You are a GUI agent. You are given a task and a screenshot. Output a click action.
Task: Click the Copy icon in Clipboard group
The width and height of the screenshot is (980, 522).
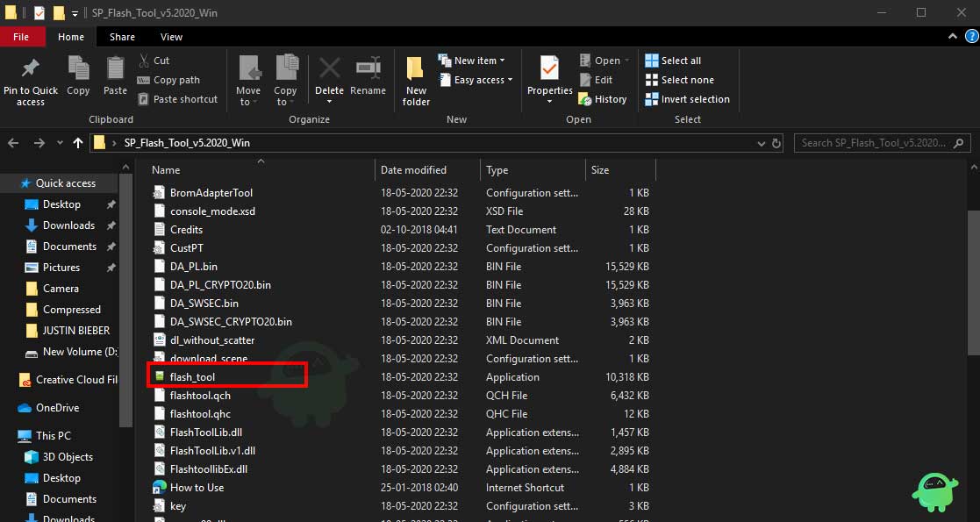pyautogui.click(x=78, y=70)
